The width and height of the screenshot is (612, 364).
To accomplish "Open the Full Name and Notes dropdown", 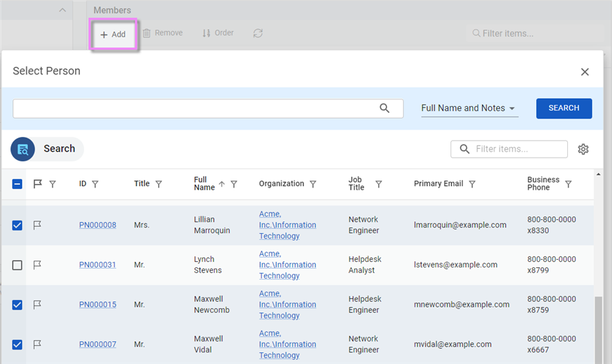I will tap(470, 108).
